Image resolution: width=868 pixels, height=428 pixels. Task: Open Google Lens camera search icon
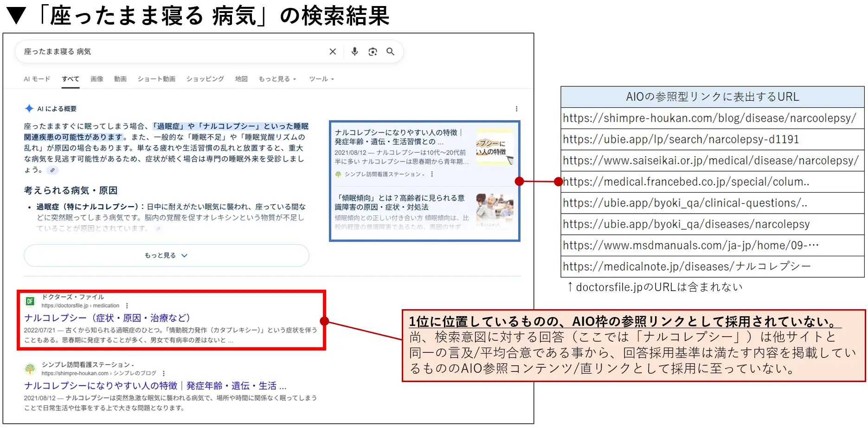click(373, 52)
